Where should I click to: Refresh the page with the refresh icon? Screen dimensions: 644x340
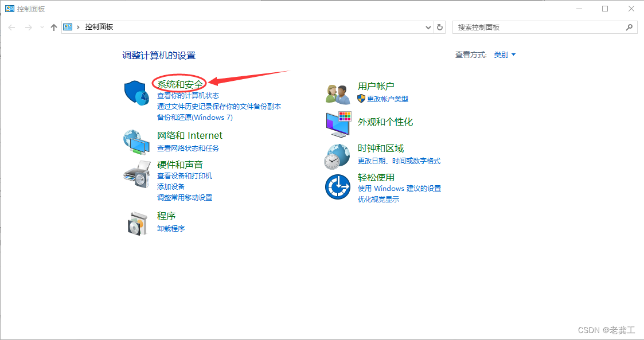[x=439, y=26]
